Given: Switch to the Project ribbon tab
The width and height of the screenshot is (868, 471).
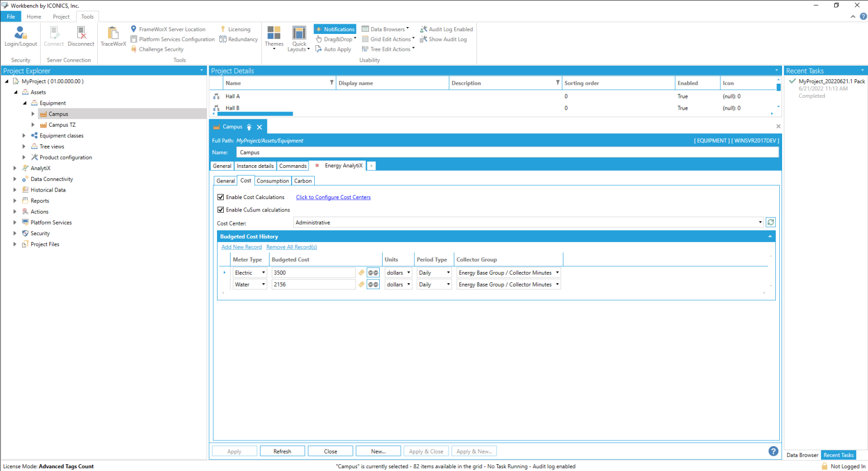Looking at the screenshot, I should pos(61,16).
